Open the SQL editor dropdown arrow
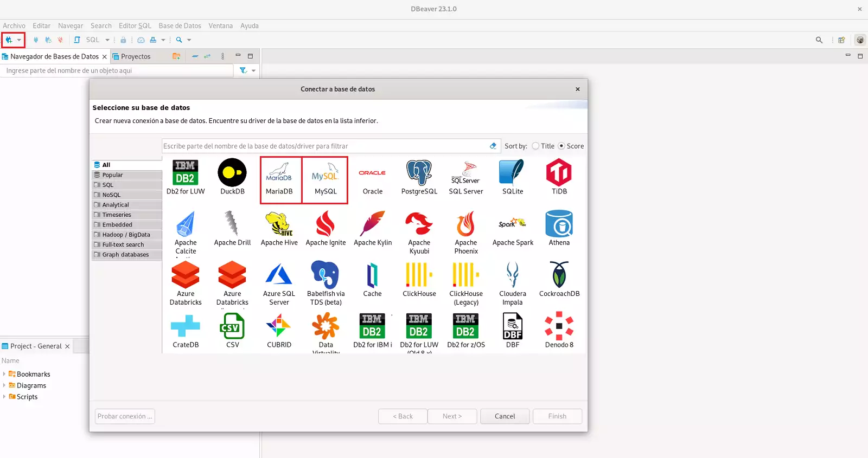868x458 pixels. tap(107, 40)
